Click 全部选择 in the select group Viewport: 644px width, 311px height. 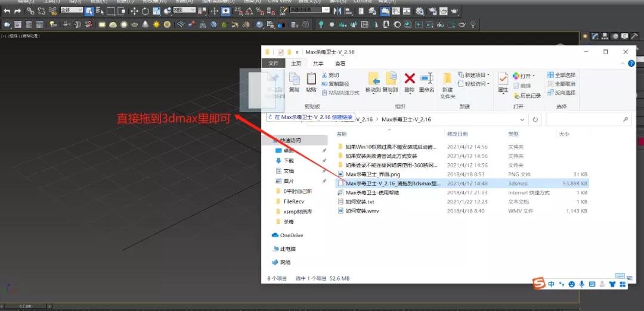[562, 75]
